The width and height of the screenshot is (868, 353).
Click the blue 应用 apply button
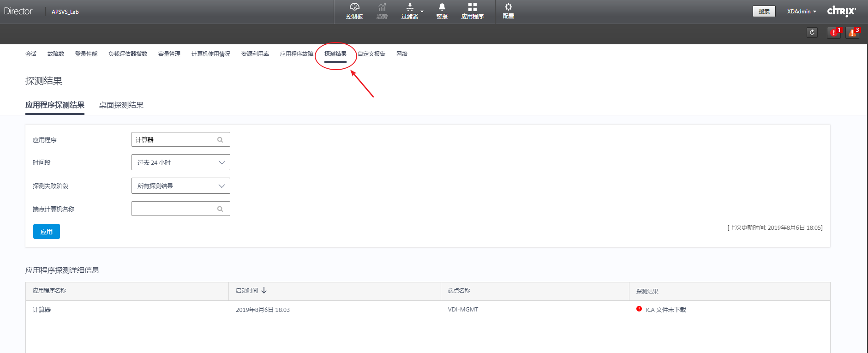tap(47, 232)
